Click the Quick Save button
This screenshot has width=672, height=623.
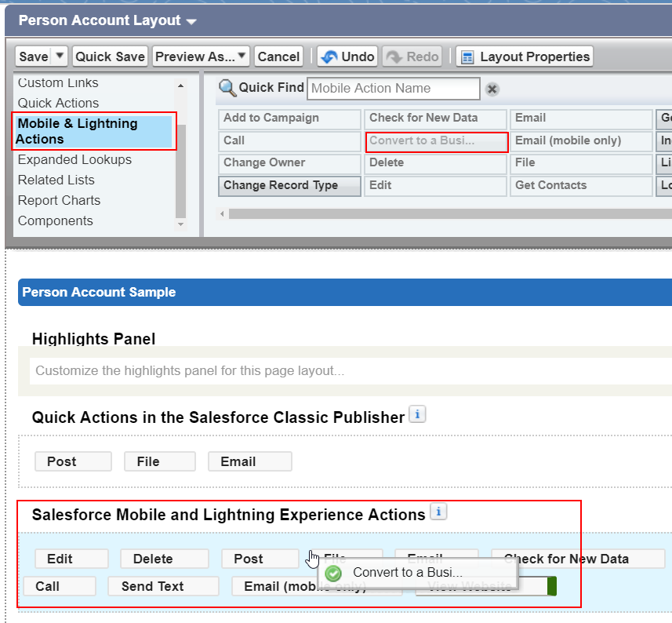click(x=110, y=56)
